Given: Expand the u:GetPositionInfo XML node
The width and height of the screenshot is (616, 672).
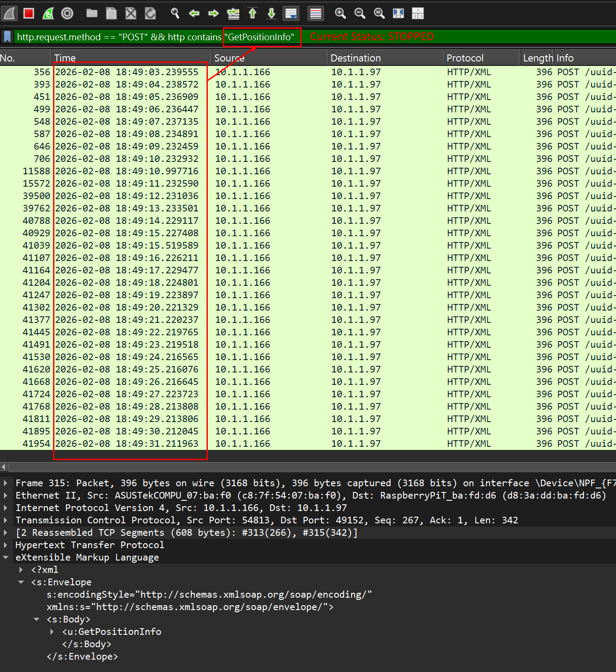Looking at the screenshot, I should (52, 632).
